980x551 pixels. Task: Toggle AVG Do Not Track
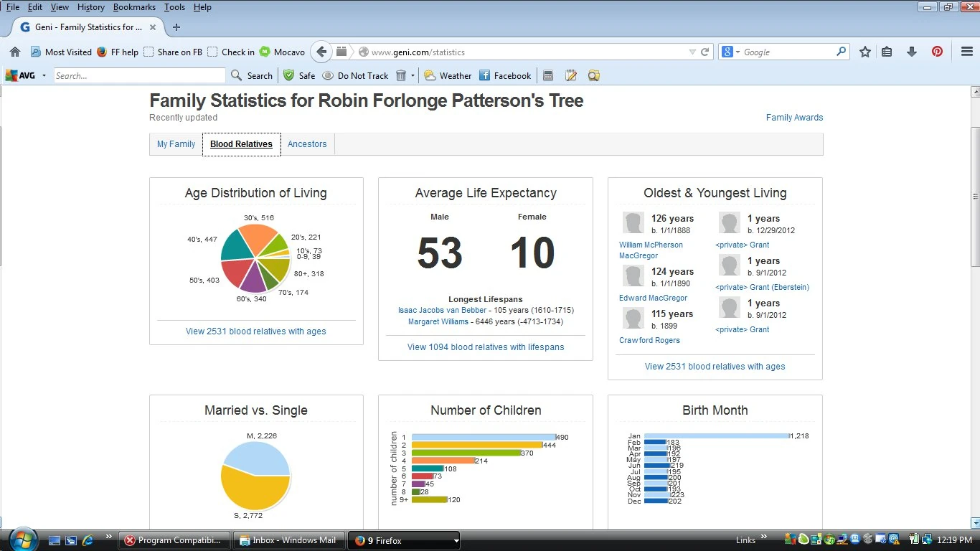355,75
